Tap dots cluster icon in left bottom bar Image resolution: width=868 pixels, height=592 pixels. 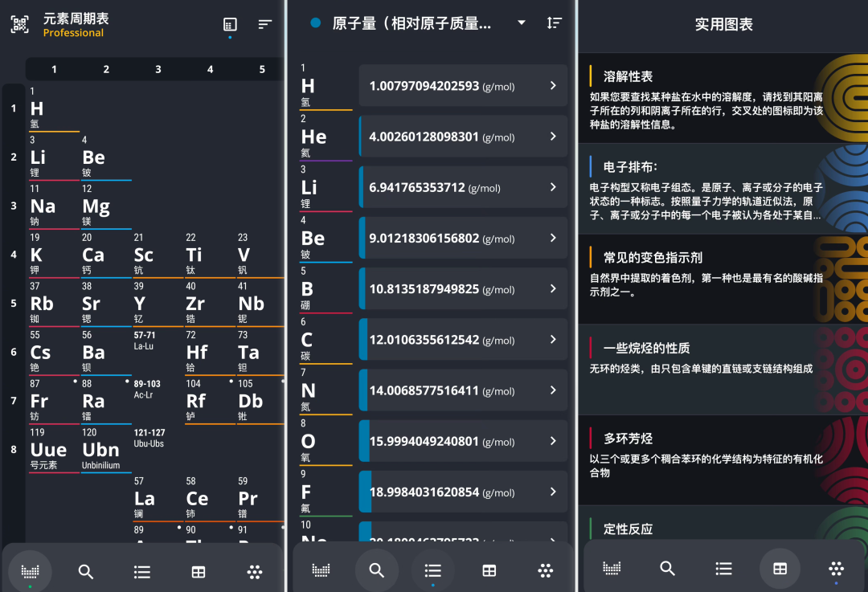coord(255,572)
